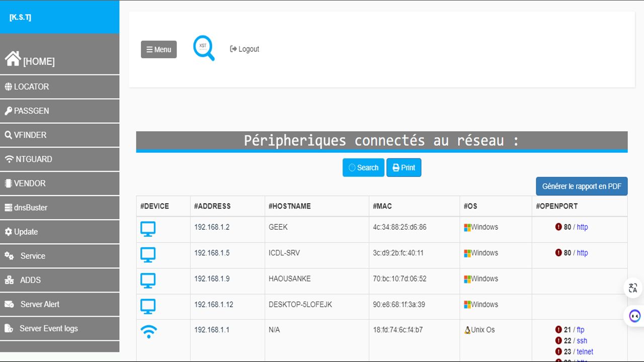Image resolution: width=644 pixels, height=362 pixels.
Task: Click the Print button
Action: (x=404, y=167)
